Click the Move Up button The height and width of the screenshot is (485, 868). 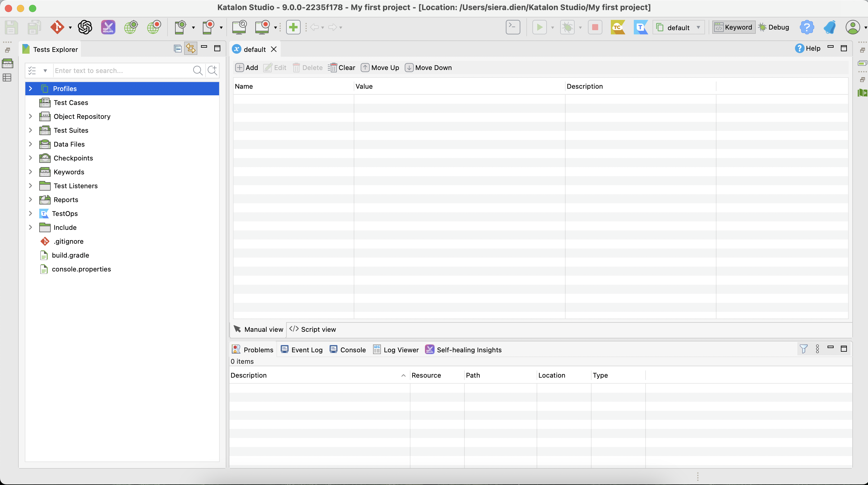[380, 67]
